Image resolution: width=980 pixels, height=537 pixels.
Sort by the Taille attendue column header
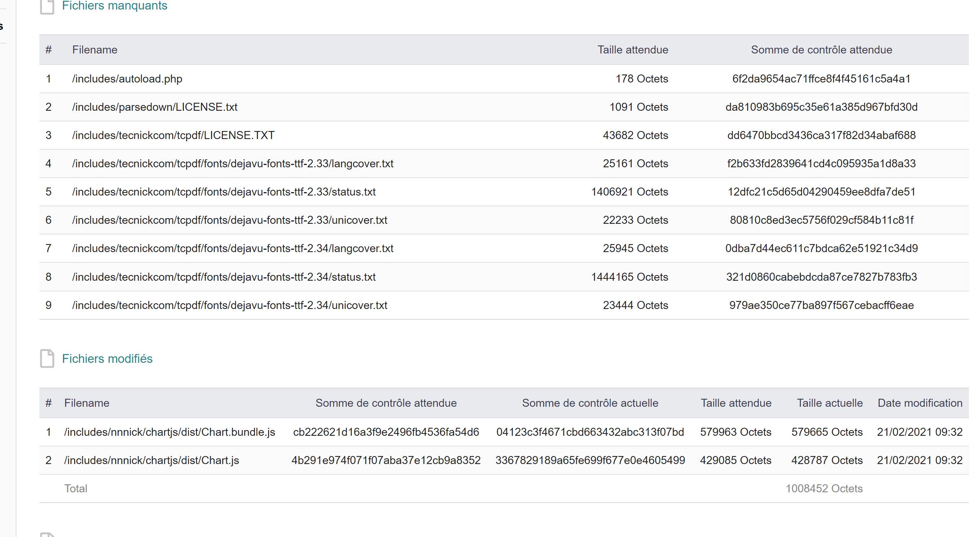point(633,49)
